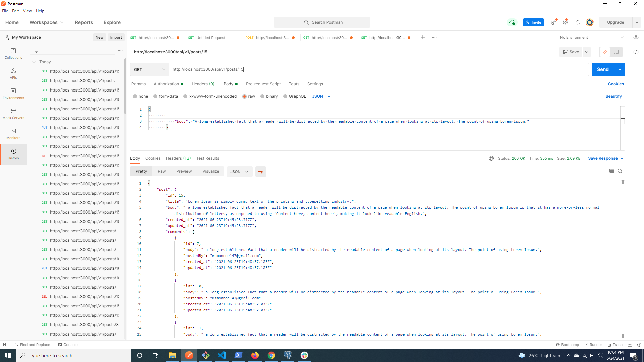Open the Mock Servers sidebar panel
Viewport: 644px width, 362px height.
(x=13, y=114)
